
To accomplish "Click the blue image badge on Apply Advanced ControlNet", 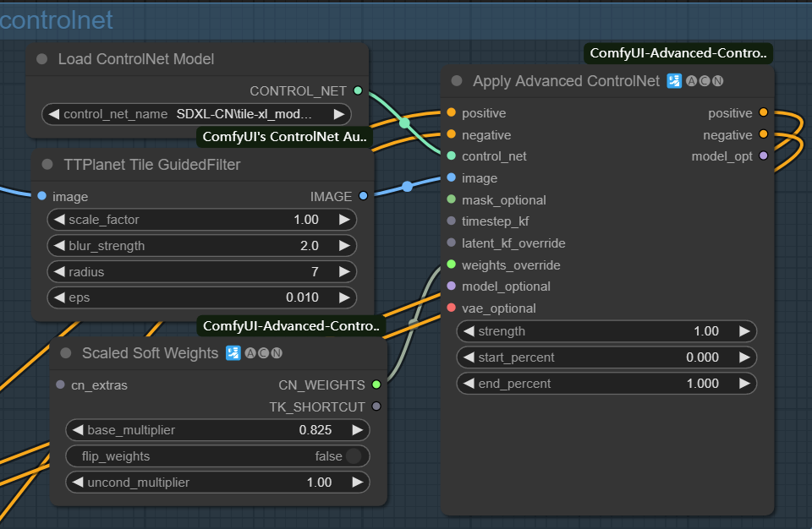I will point(673,81).
